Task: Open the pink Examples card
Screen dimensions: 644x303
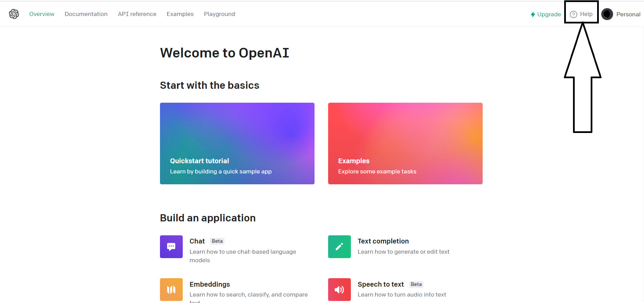Action: [x=405, y=144]
